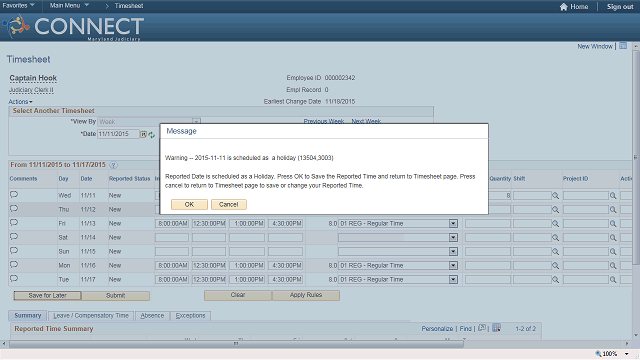Viewport: 640px width, 360px height.
Task: Click the Home house icon
Action: coord(564,7)
